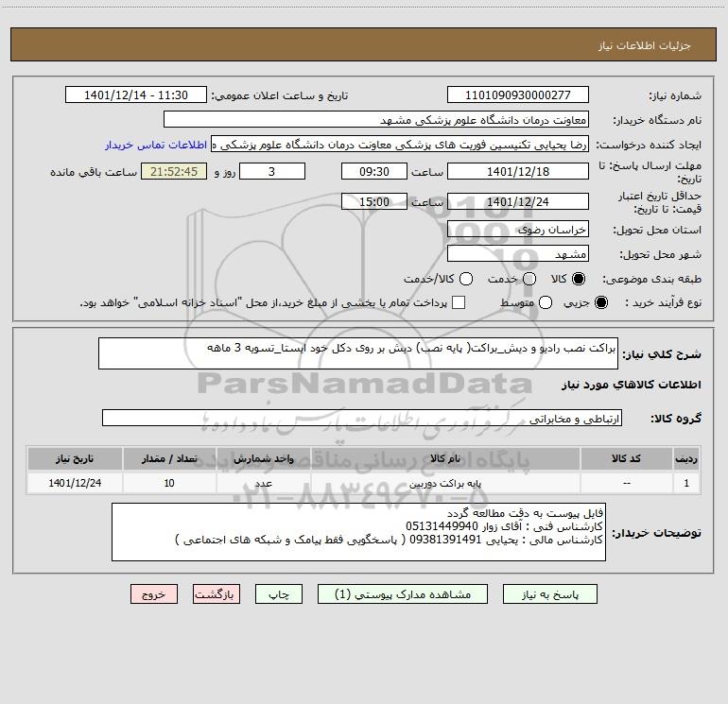Click the 15:00 validity time field
The image size is (728, 704).
pyautogui.click(x=374, y=201)
